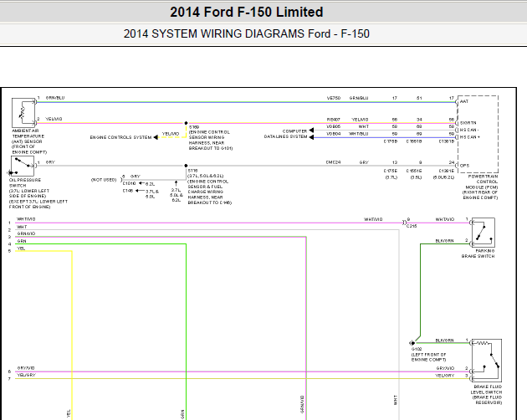This screenshot has height=420, width=527.
Task: Click the "OIL PRESSURE SWITCH" description text
Action: click(x=38, y=193)
